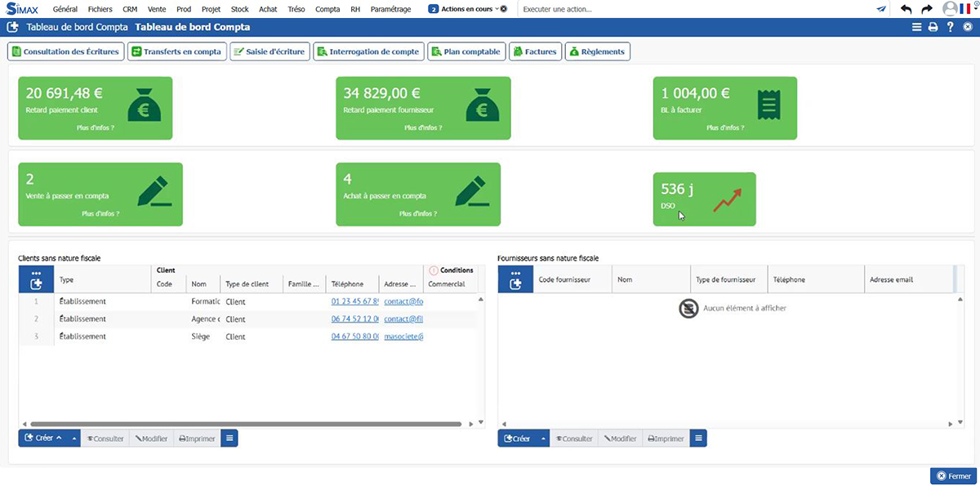Screen dimensions: 980x485
Task: Click the undo arrow in top bar
Action: (x=906, y=9)
